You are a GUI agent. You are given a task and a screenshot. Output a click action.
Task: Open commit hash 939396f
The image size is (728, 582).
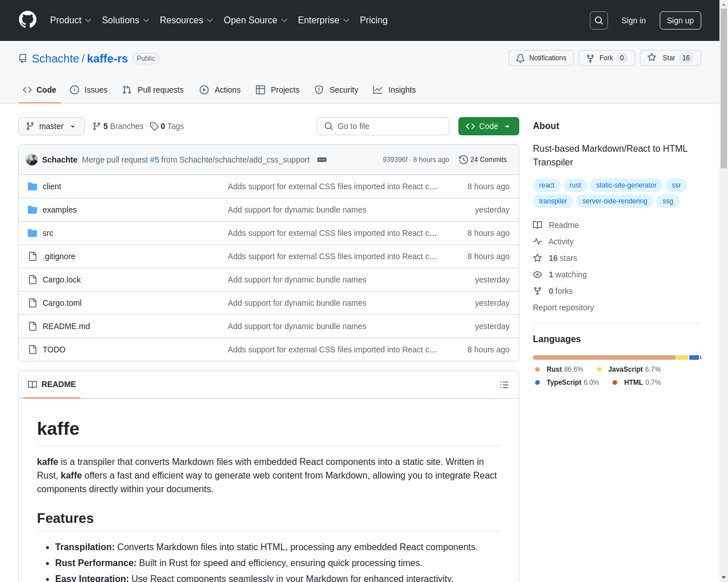(395, 160)
